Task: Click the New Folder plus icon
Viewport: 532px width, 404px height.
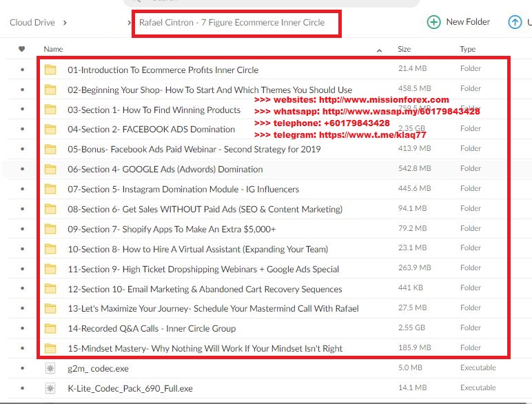Action: pyautogui.click(x=433, y=22)
